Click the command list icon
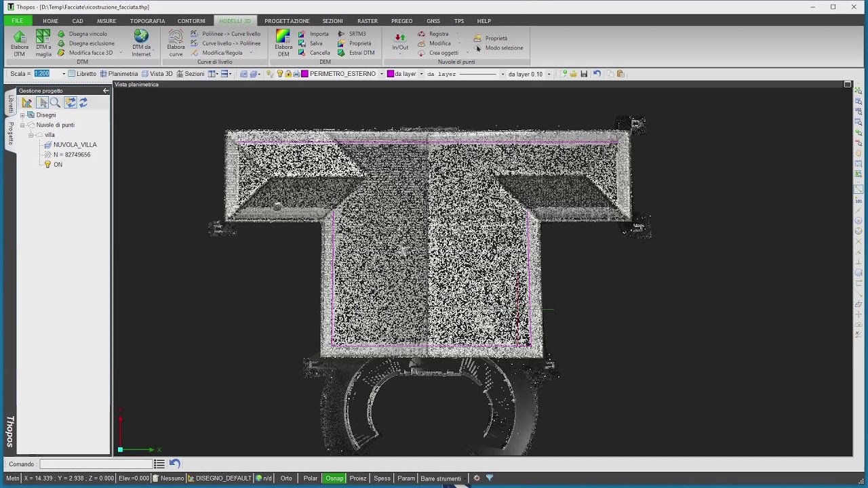The height and width of the screenshot is (488, 868). 159,464
